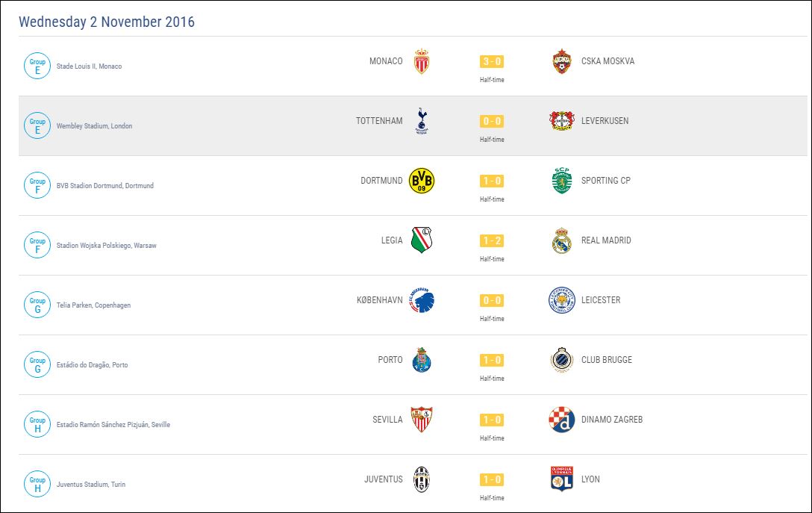Click the Real Madrid crest
The width and height of the screenshot is (812, 513).
coord(561,240)
